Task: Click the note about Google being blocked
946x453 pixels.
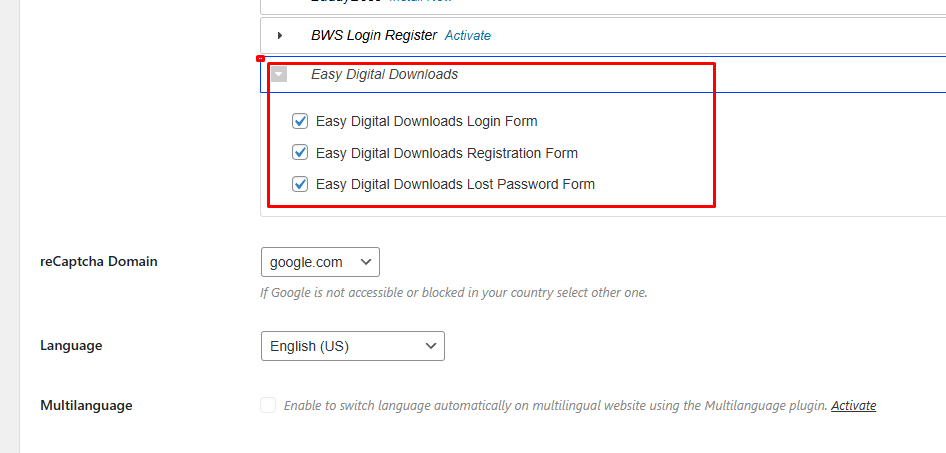Action: click(453, 293)
